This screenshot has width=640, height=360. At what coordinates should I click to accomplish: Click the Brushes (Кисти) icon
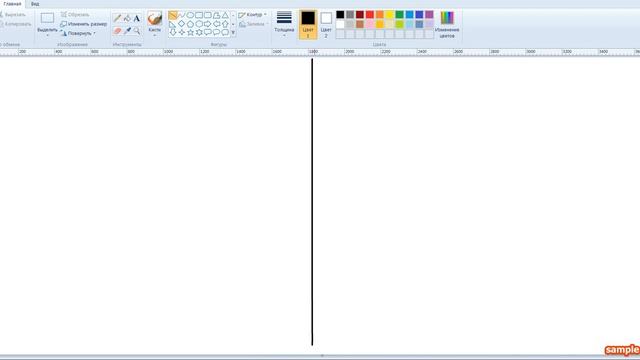point(155,18)
